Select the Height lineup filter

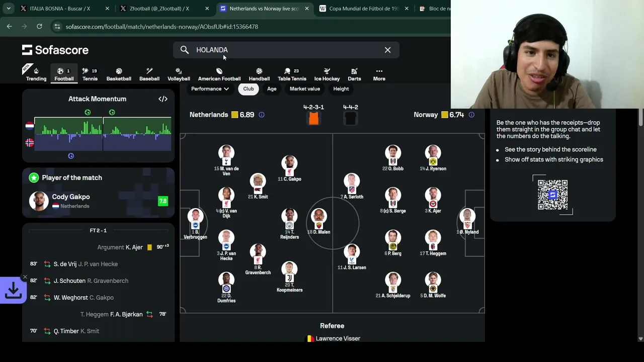(x=341, y=88)
